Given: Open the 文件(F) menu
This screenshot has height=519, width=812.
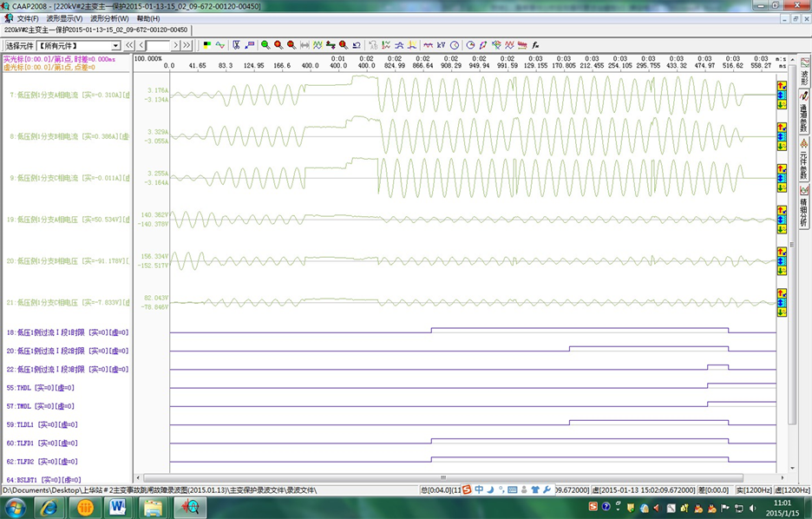Looking at the screenshot, I should [28, 18].
